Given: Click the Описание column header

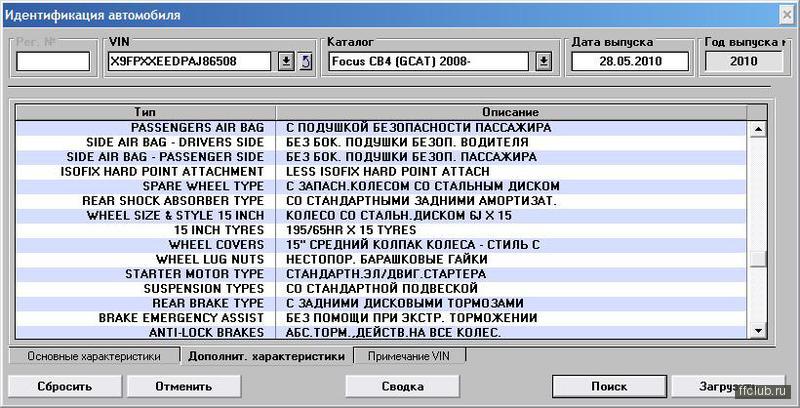Looking at the screenshot, I should [x=511, y=112].
